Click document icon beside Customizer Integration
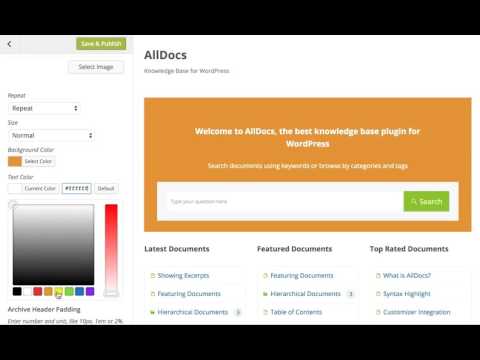Image resolution: width=480 pixels, height=360 pixels. [x=378, y=312]
